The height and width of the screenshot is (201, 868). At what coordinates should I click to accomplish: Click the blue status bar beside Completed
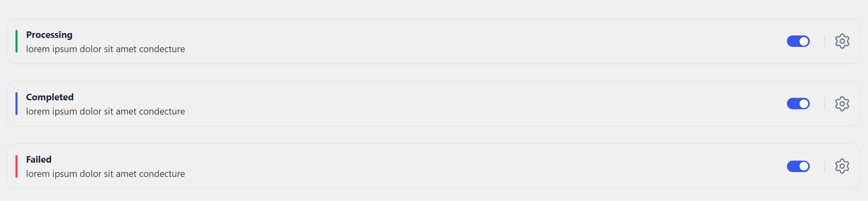[16, 104]
